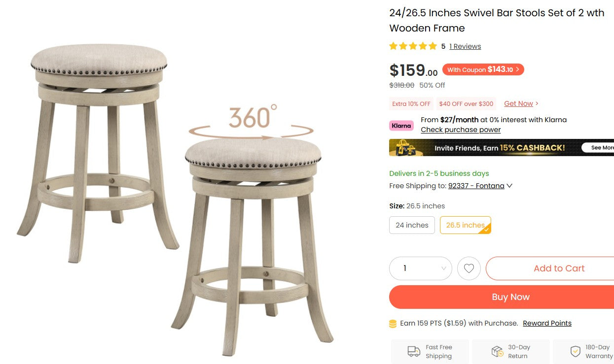The width and height of the screenshot is (614, 364).
Task: Click the Buy Now button
Action: point(510,297)
